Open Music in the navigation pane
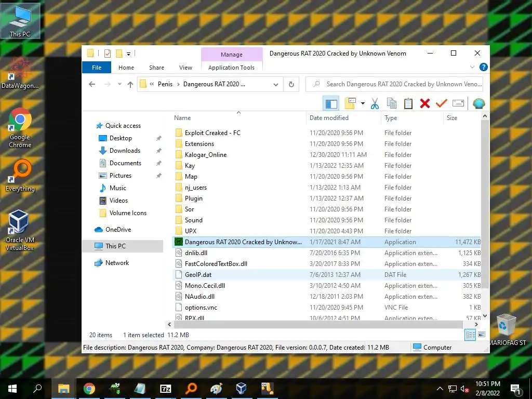 pyautogui.click(x=117, y=188)
